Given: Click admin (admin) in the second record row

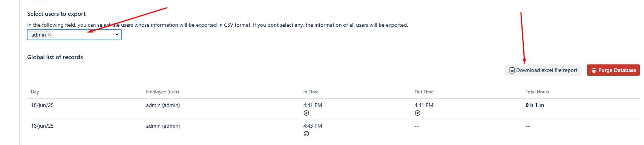Looking at the screenshot, I should click(x=163, y=126).
